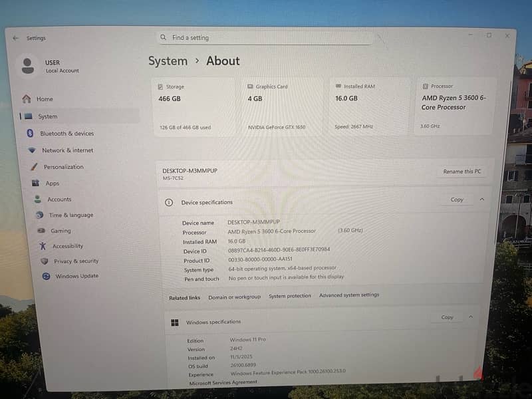Click the System monitor icon
Image resolution: width=532 pixels, height=399 pixels.
click(x=29, y=116)
